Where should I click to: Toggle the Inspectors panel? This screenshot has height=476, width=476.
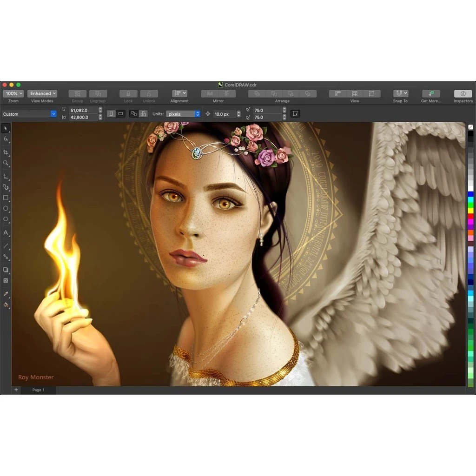tap(463, 93)
